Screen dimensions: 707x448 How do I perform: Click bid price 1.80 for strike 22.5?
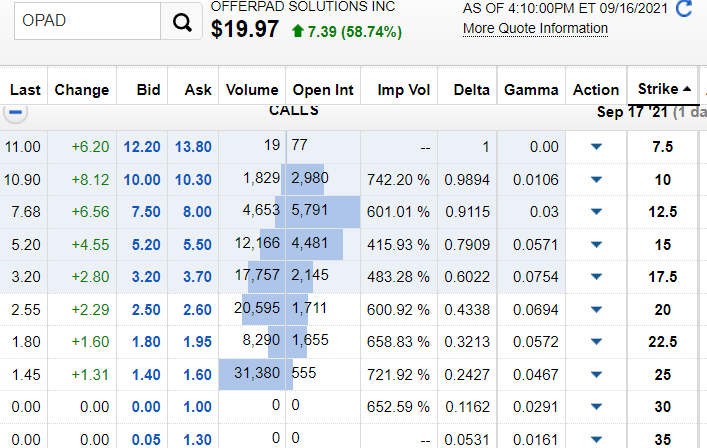point(146,342)
